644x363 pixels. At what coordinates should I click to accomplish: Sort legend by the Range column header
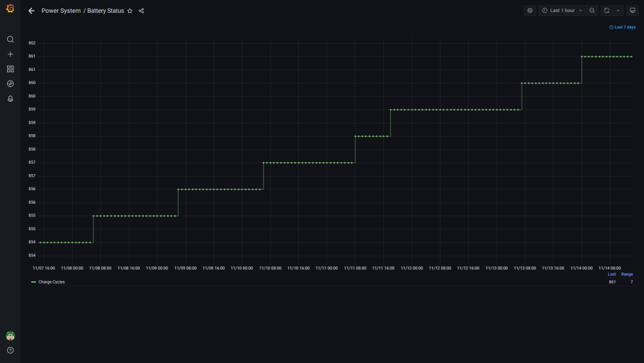coord(627,274)
